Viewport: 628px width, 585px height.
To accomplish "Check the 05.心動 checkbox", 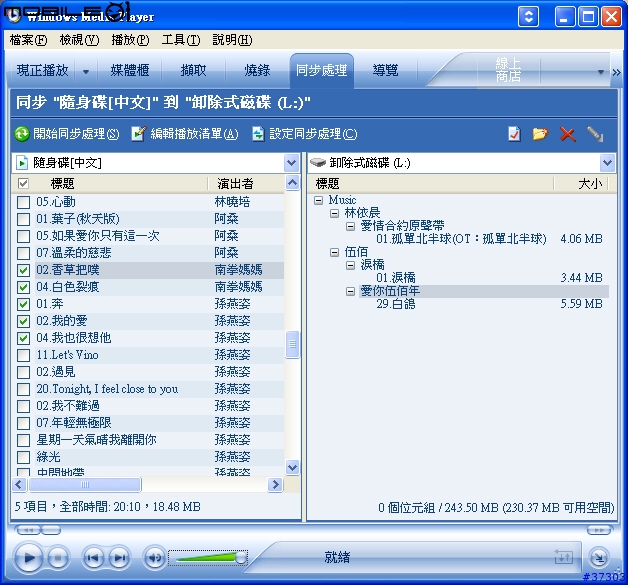I will [x=23, y=202].
